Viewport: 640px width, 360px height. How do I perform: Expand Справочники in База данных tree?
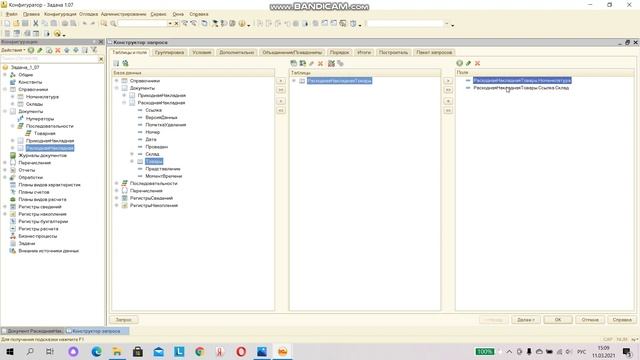(x=117, y=81)
